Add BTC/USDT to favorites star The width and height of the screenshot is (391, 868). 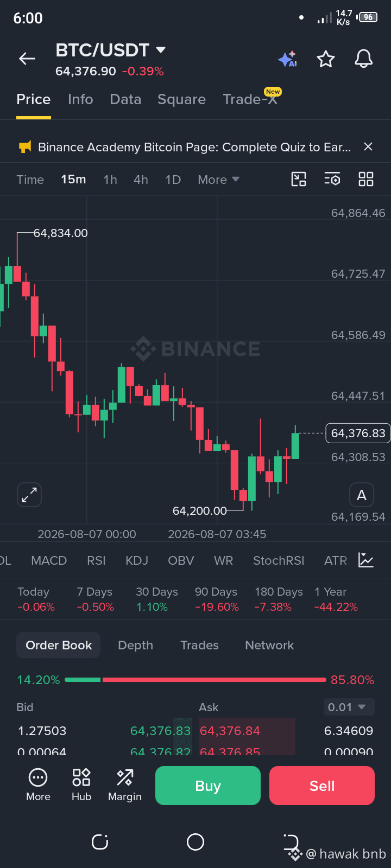point(326,59)
